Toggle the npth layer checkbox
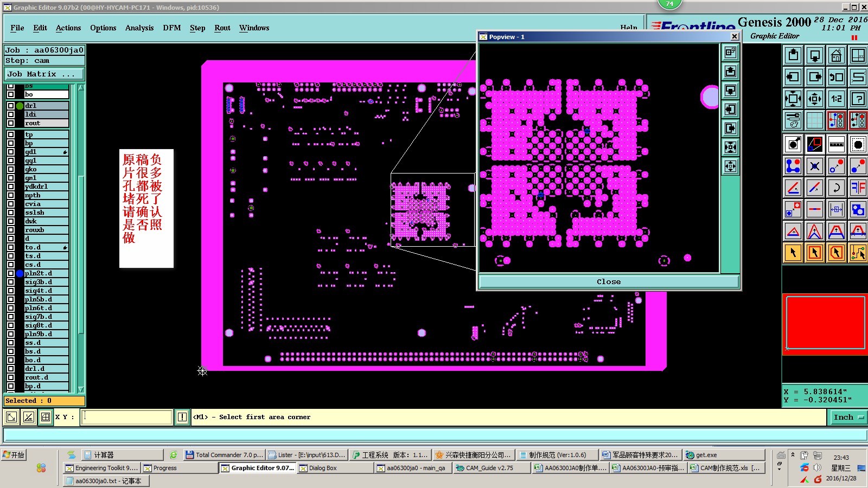868x488 pixels. click(x=11, y=195)
